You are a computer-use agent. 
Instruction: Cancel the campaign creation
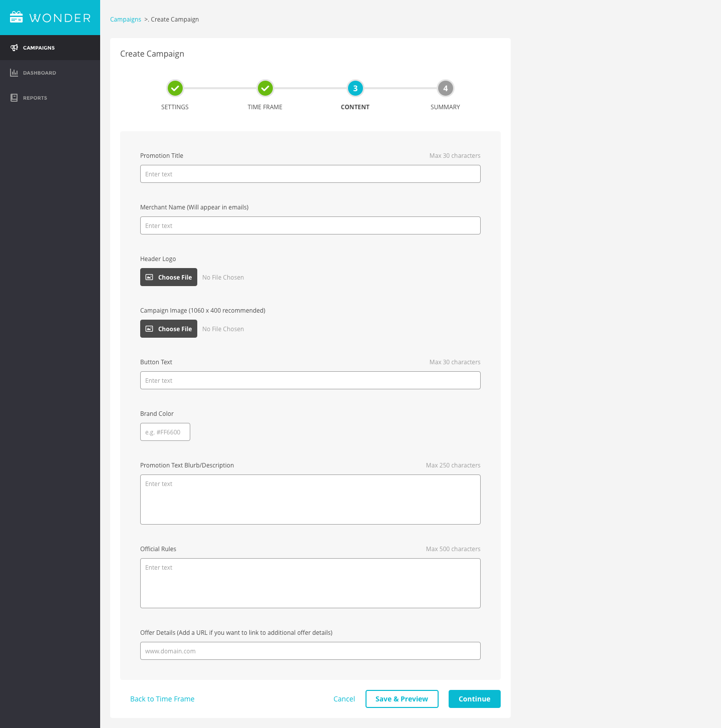[344, 698]
